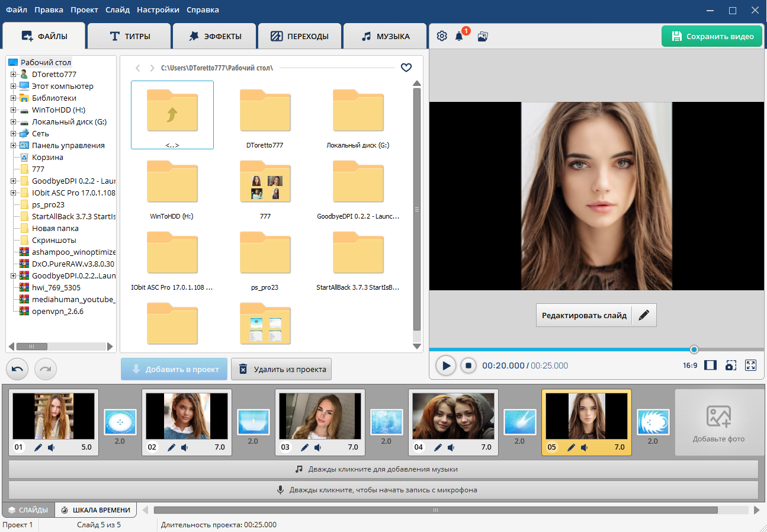Toggle letterbox view with the black-bars icon
Viewport: 767px width, 532px height.
tap(710, 366)
